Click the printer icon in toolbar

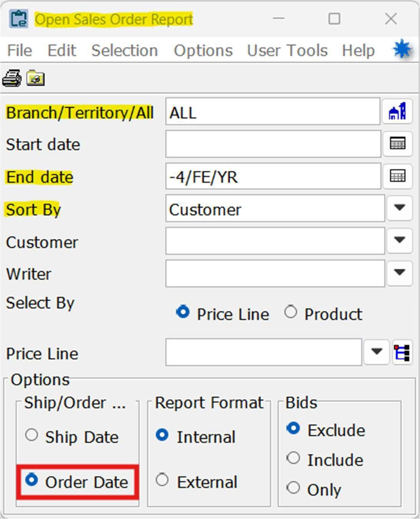coord(12,78)
